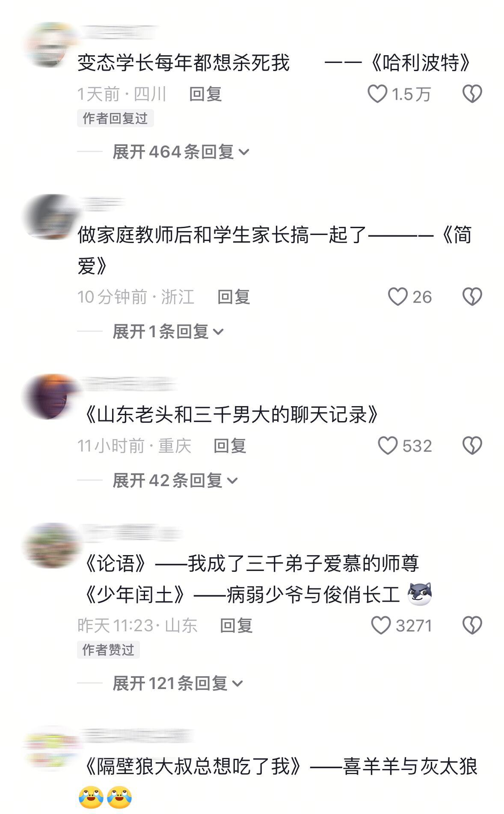Viewport: 504px width, 814px height.
Task: Like the 山东老头 comment with 532 likes
Action: pyautogui.click(x=388, y=446)
